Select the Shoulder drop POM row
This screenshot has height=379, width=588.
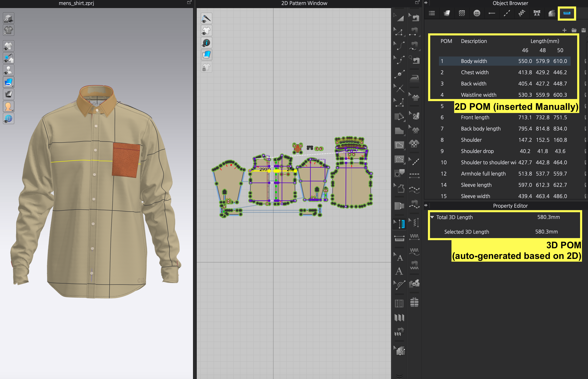(504, 151)
